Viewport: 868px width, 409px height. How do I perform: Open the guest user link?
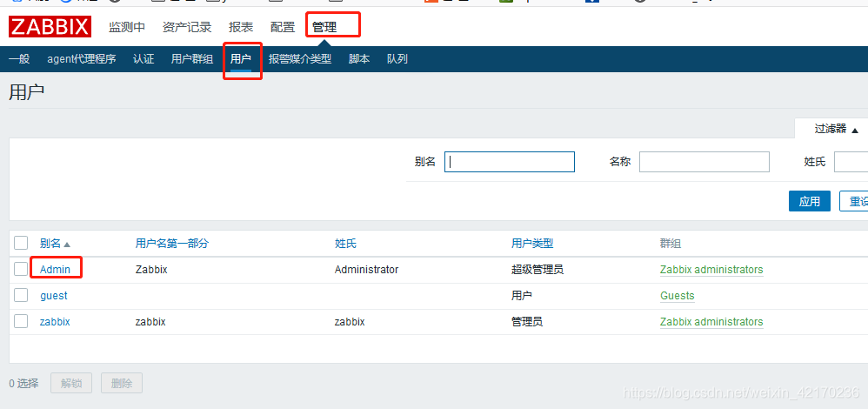pos(54,295)
